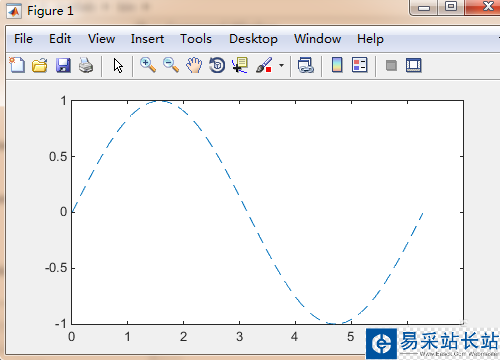Activate the Zoom In tool

pos(148,65)
